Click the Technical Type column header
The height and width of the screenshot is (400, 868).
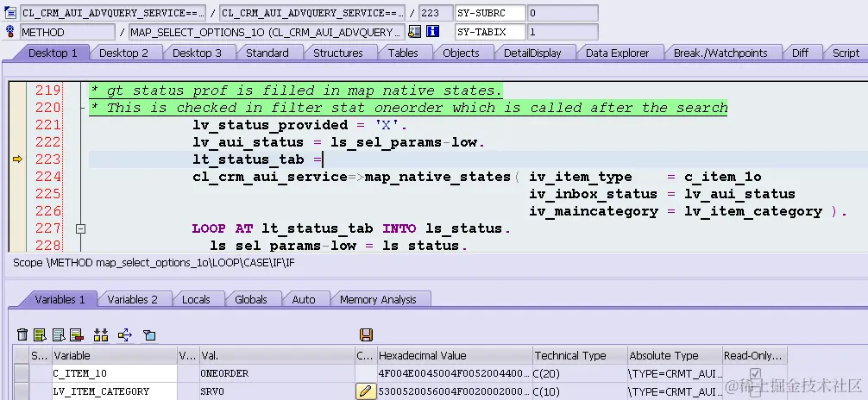point(580,356)
